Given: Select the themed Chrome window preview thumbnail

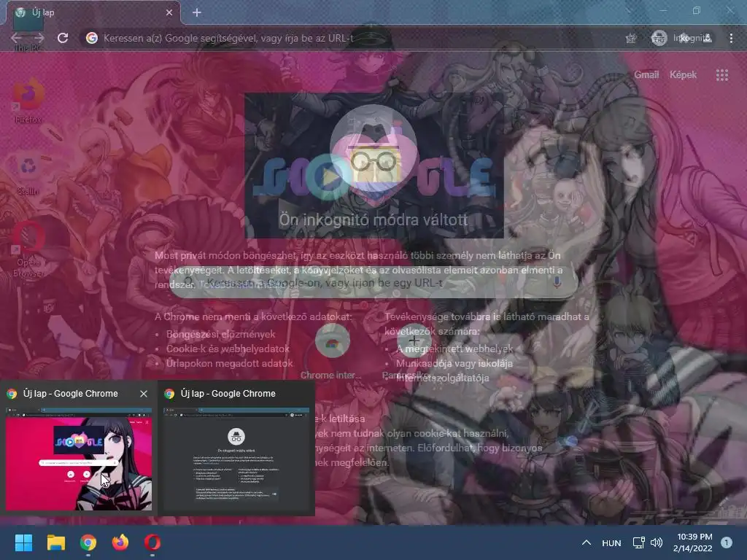Looking at the screenshot, I should tap(79, 459).
